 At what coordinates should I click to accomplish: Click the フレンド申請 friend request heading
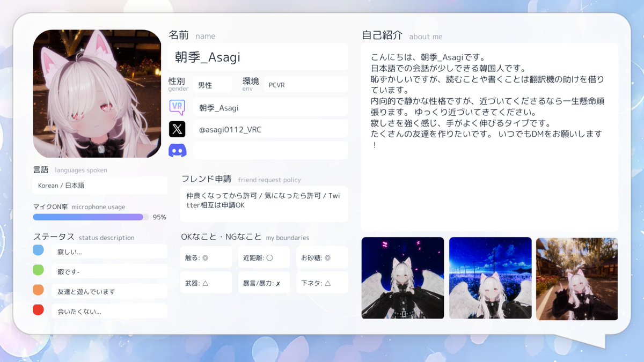[241, 179]
